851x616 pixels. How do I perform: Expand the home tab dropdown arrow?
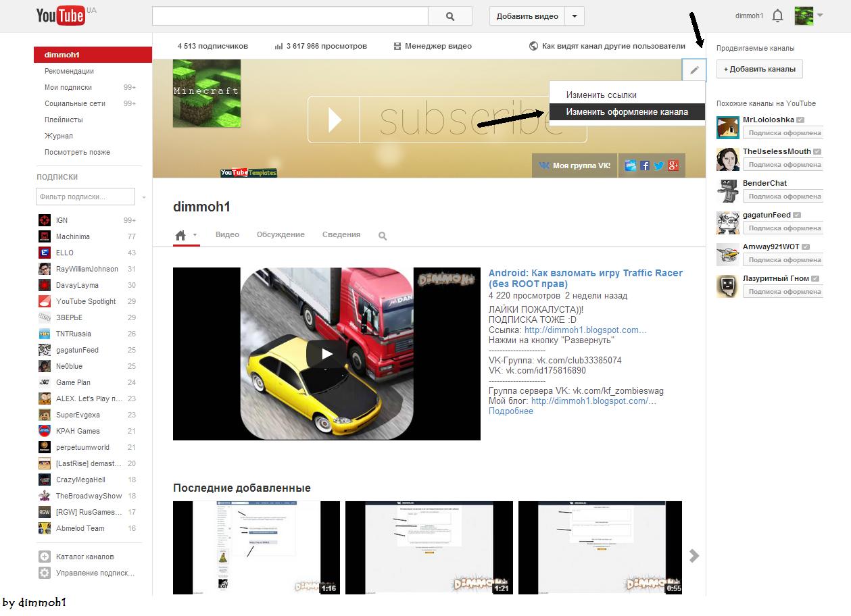click(195, 235)
